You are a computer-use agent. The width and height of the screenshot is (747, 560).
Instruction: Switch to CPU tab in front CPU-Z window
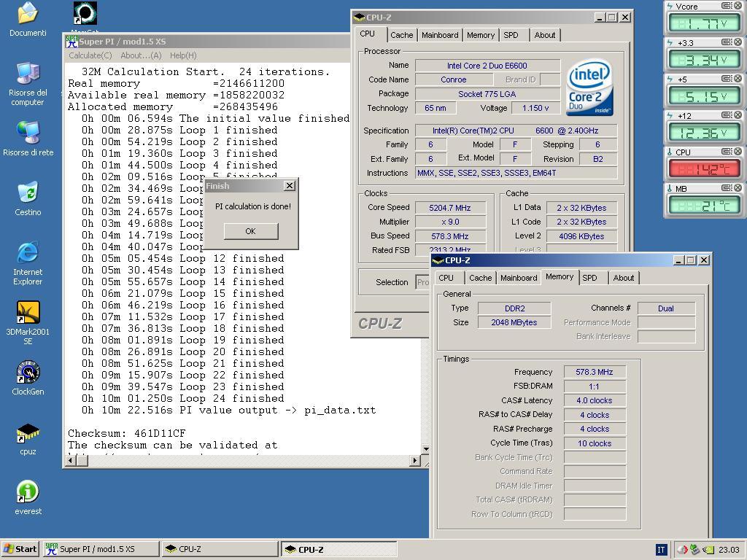(446, 278)
